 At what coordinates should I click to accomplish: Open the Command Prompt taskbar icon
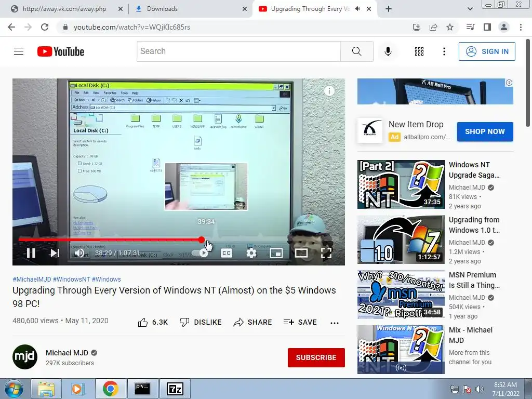(x=142, y=389)
